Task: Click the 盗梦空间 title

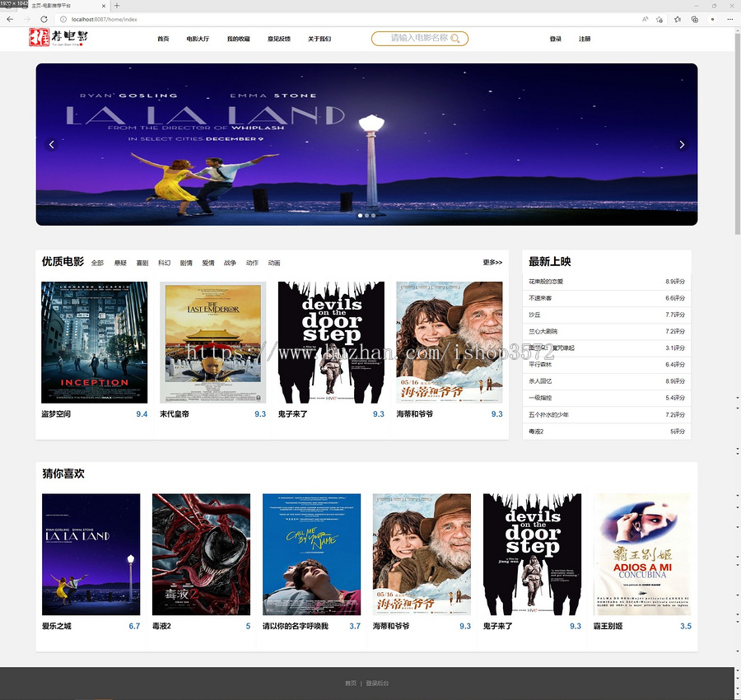Action: coord(56,414)
